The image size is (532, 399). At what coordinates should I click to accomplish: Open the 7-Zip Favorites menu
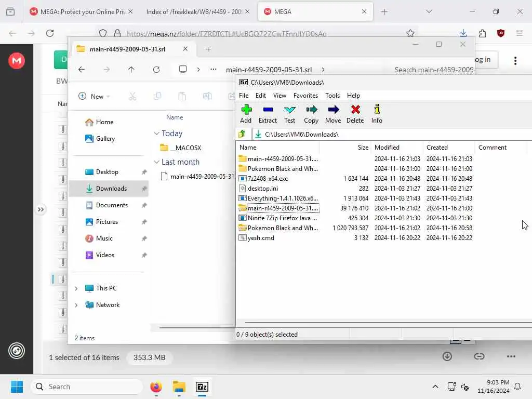(x=305, y=96)
